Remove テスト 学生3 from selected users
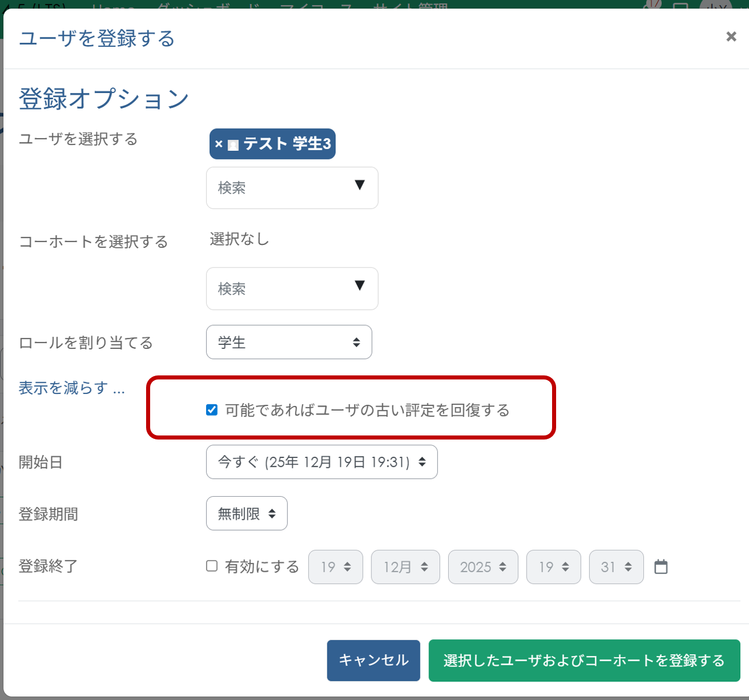Viewport: 749px width, 700px height. [218, 144]
